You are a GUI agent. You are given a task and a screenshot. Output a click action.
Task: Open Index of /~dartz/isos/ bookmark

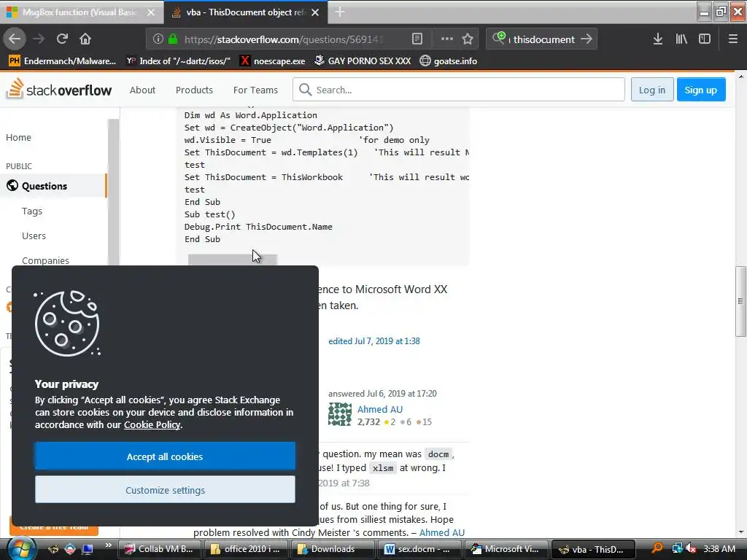(x=178, y=61)
